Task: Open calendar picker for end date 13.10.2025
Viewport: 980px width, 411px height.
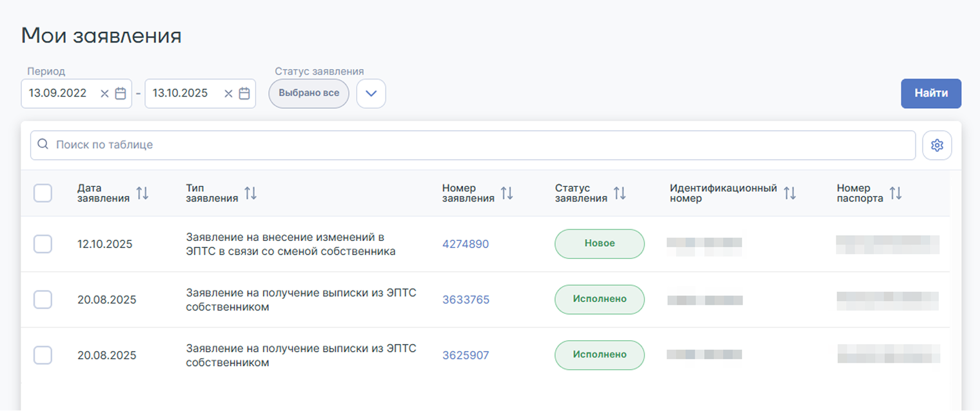Action: tap(244, 93)
